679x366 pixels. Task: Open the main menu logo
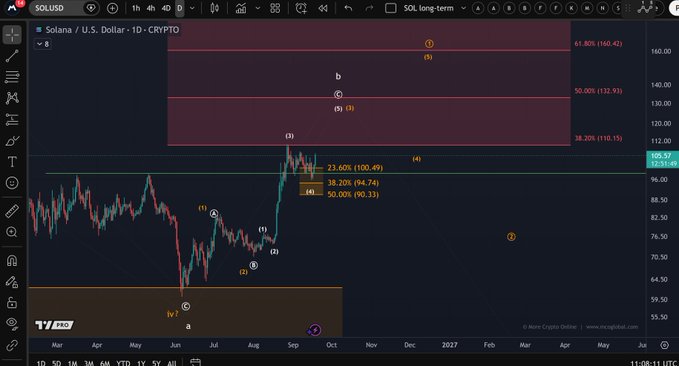click(x=12, y=7)
